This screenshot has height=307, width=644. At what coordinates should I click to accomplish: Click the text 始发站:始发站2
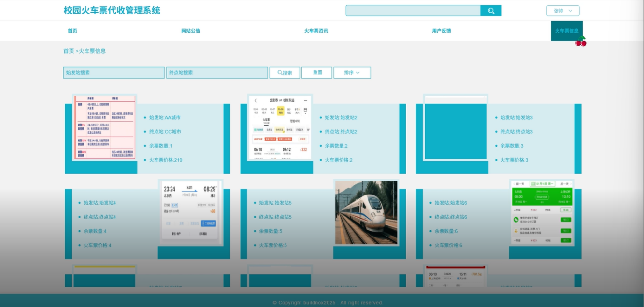pyautogui.click(x=341, y=118)
